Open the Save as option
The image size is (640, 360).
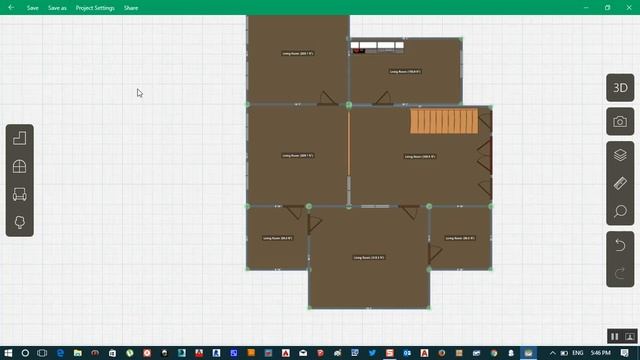57,8
